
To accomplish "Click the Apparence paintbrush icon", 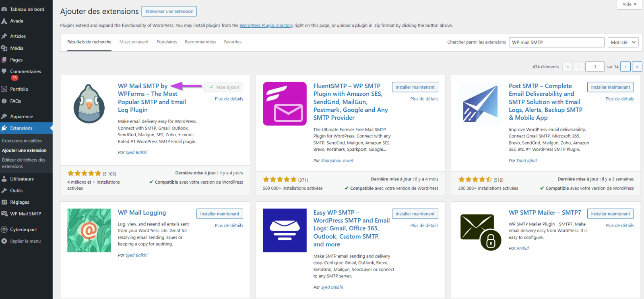I will (4, 117).
